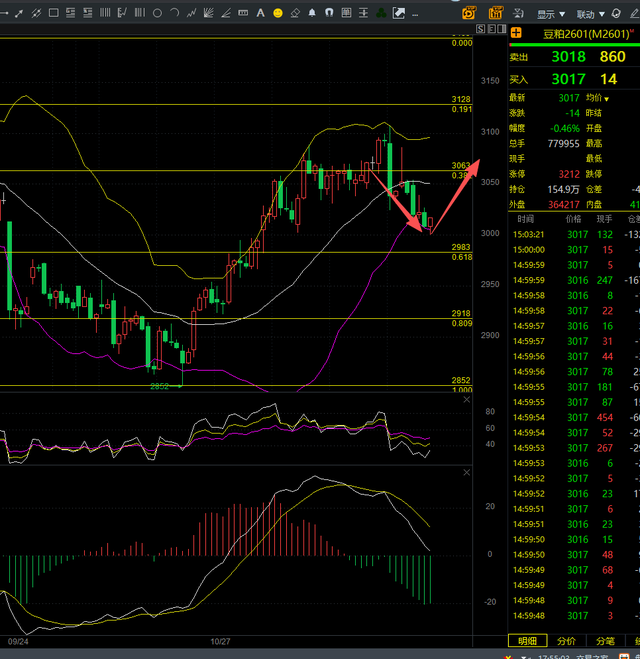This screenshot has height=659, width=640.
Task: Select the second retracement band tool
Action: 88,13
